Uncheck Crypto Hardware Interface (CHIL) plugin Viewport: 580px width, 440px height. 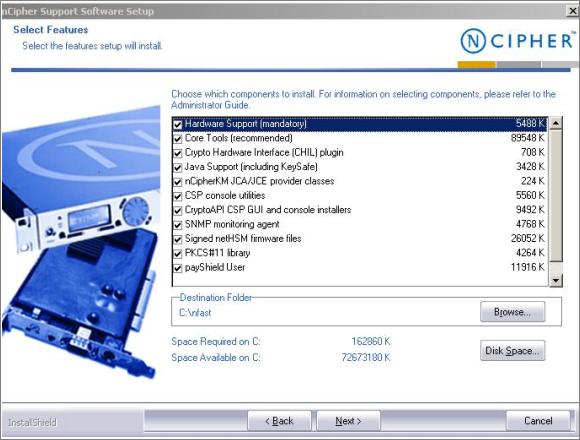[x=178, y=153]
